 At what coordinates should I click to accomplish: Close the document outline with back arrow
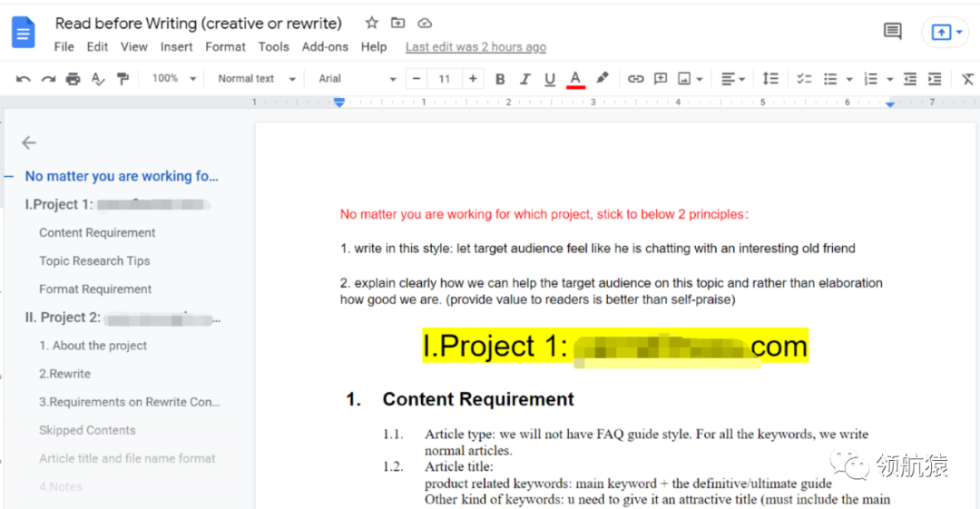[x=29, y=142]
